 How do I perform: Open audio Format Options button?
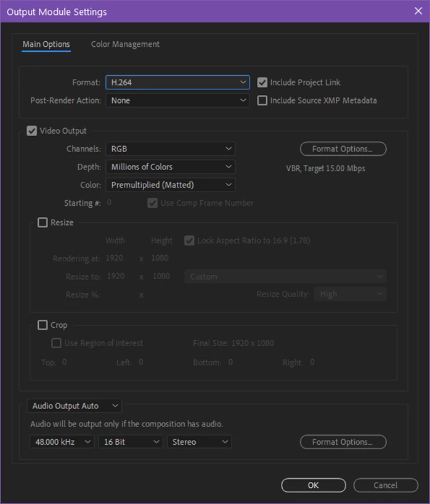coord(343,442)
